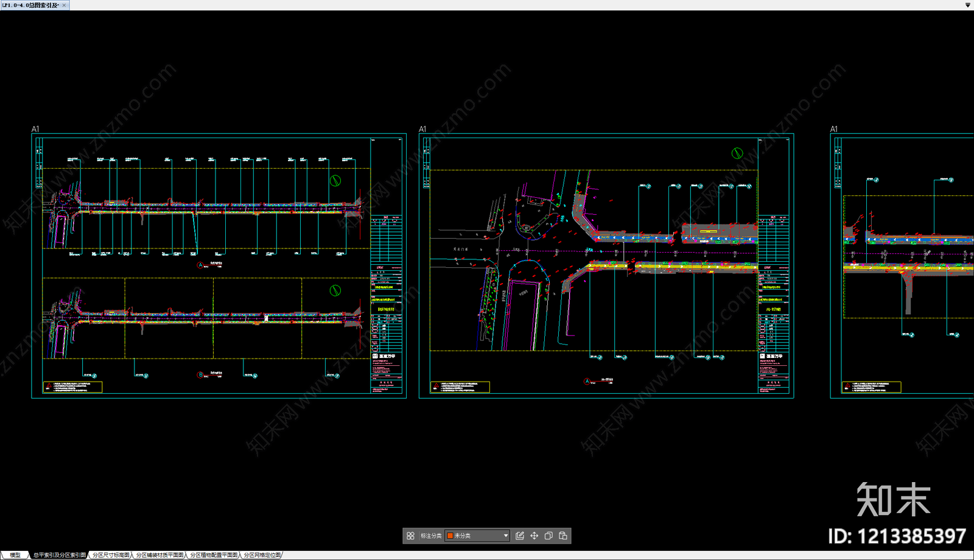Close the LP1.0~4.0 drawing file tab
This screenshot has height=560, width=974.
click(x=64, y=5)
